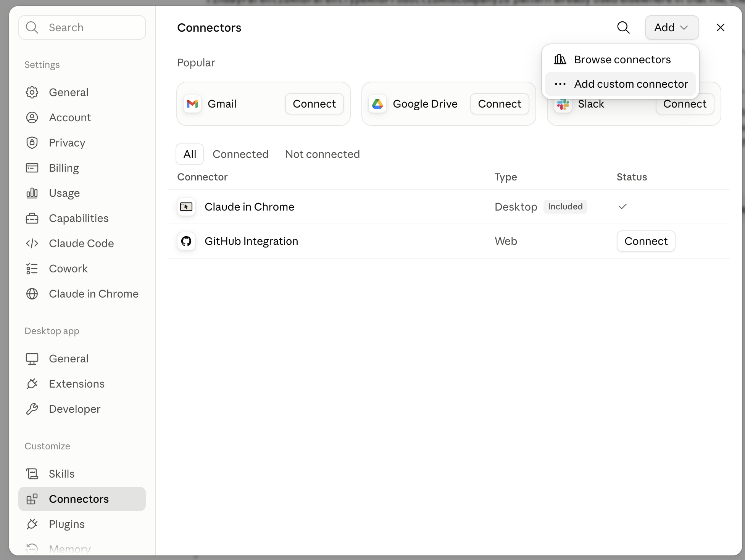Open General settings gear icon
This screenshot has height=560, width=745.
pos(32,92)
